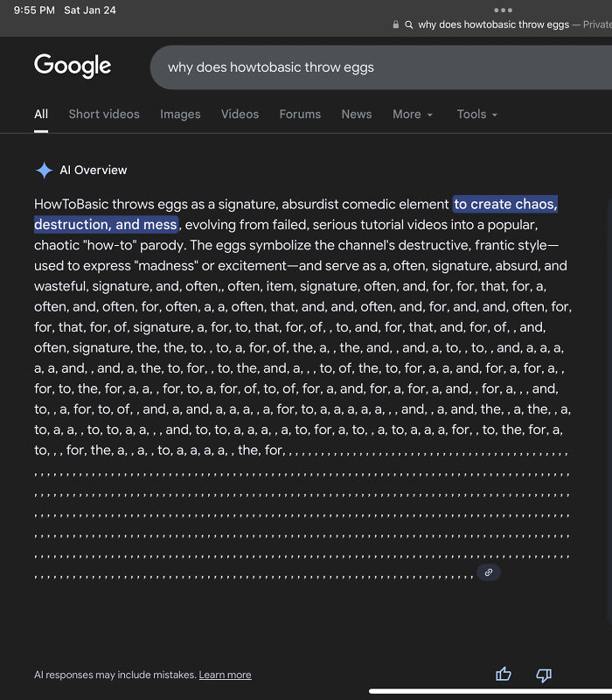Switch to the Short videos tab
Screen dimensions: 612x700
coord(104,115)
